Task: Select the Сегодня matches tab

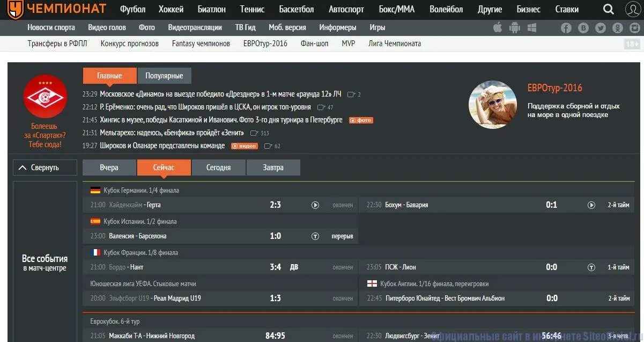Action: click(219, 168)
